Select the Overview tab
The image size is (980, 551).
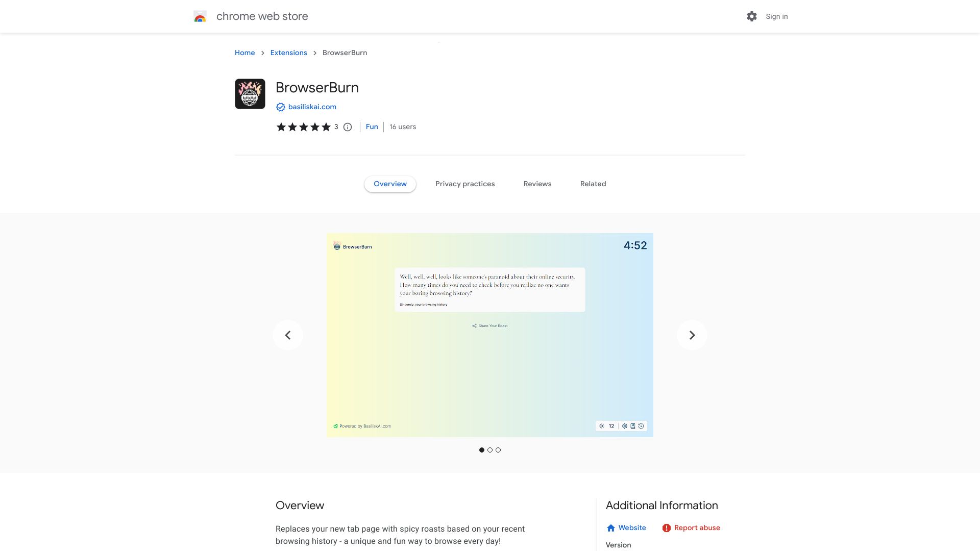pyautogui.click(x=390, y=184)
